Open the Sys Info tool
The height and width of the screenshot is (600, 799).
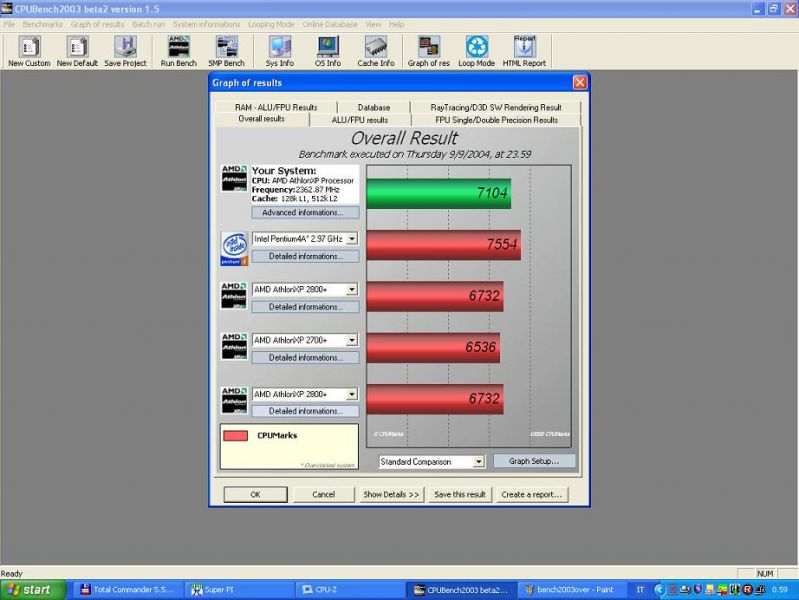[280, 51]
